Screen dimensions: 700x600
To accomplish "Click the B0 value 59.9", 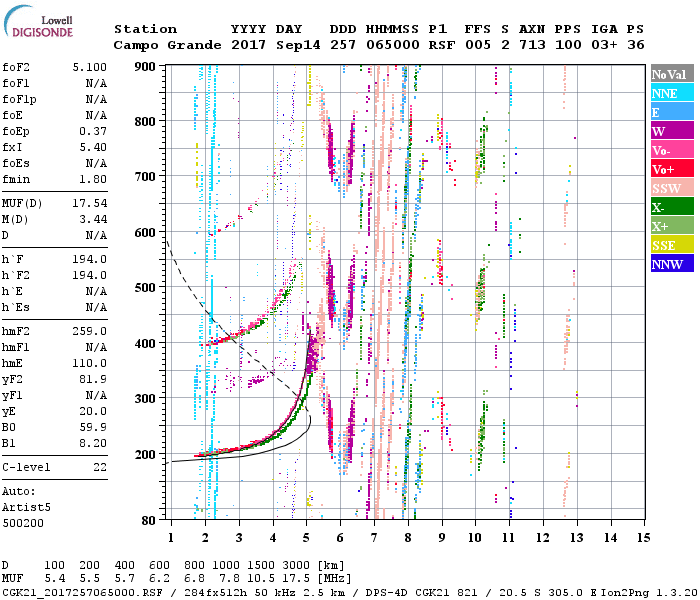I will click(93, 427).
